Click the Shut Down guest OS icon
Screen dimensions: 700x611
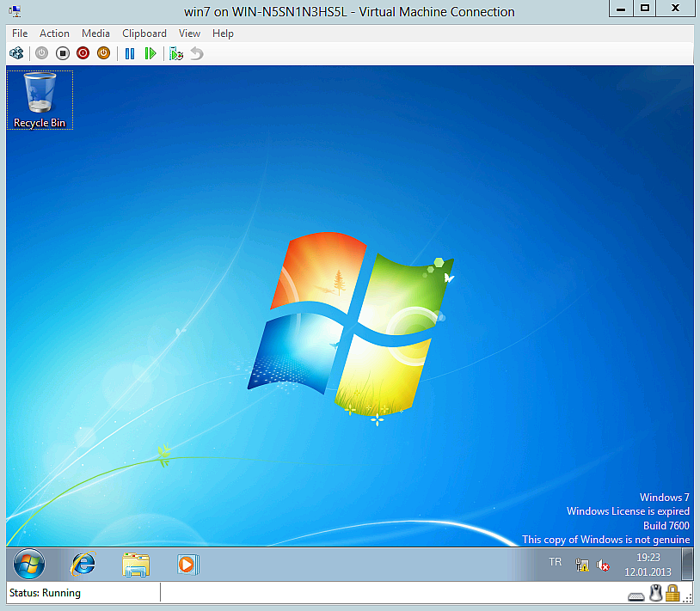coord(83,52)
